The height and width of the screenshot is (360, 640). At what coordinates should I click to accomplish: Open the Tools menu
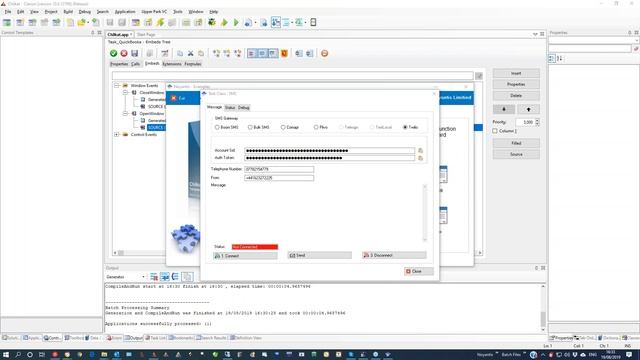click(178, 12)
